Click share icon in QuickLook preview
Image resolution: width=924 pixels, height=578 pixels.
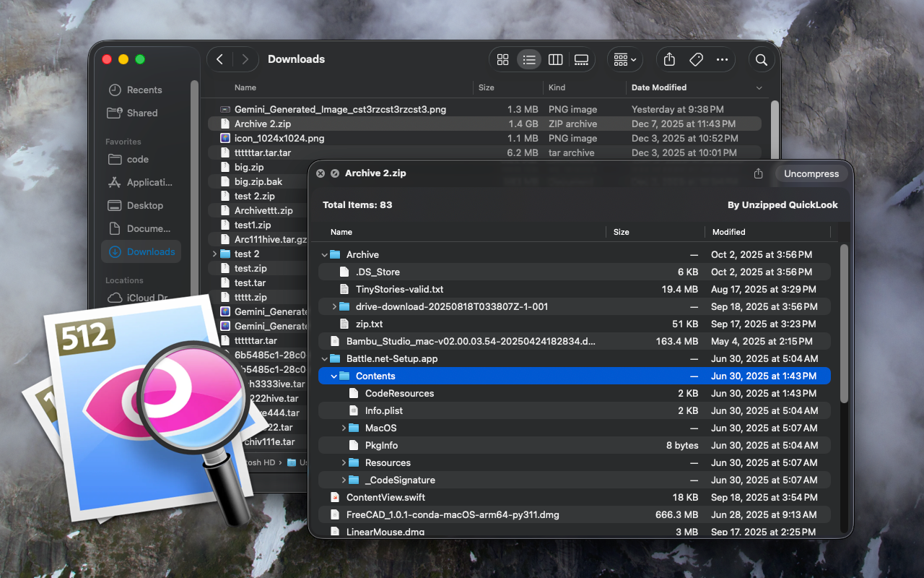pos(758,173)
